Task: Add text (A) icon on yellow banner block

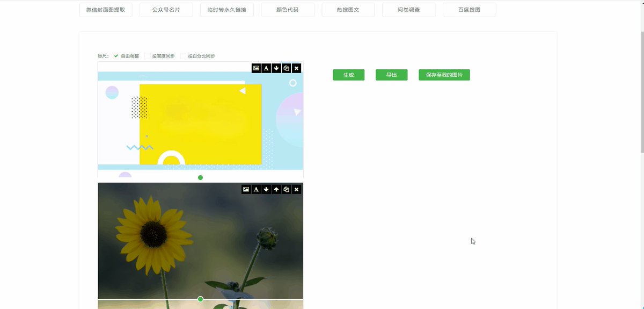Action: point(266,68)
